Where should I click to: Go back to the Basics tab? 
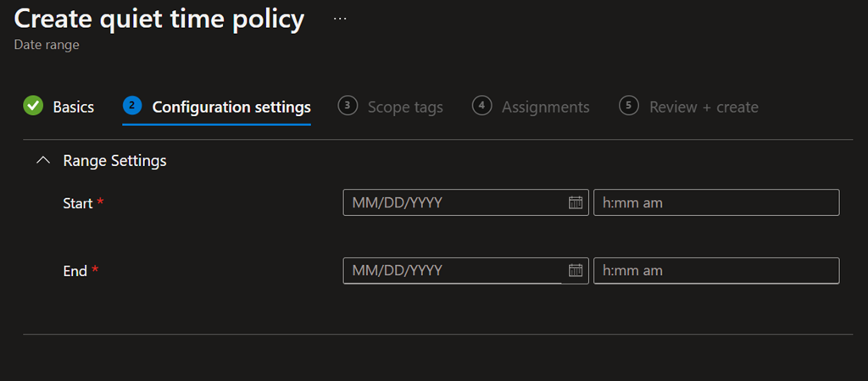pyautogui.click(x=73, y=107)
